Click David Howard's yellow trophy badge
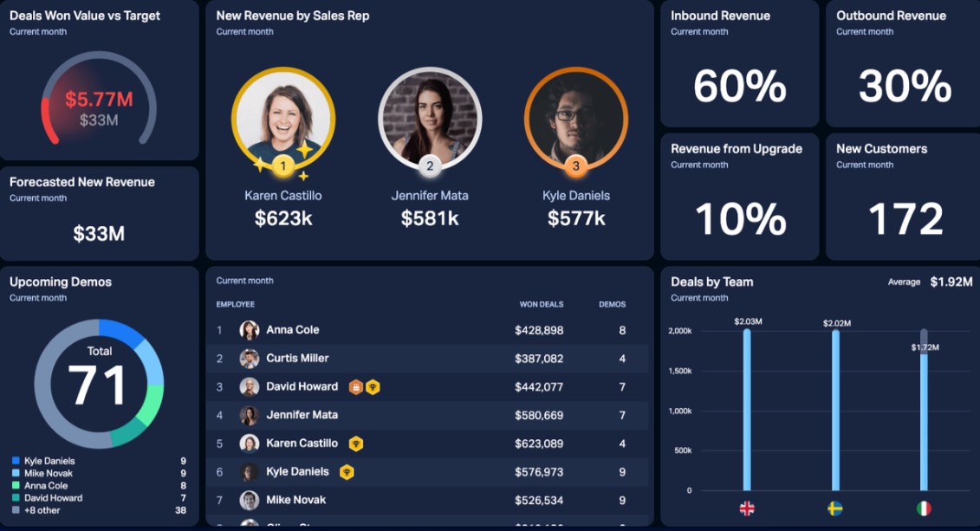The width and height of the screenshot is (980, 531). pos(373,387)
